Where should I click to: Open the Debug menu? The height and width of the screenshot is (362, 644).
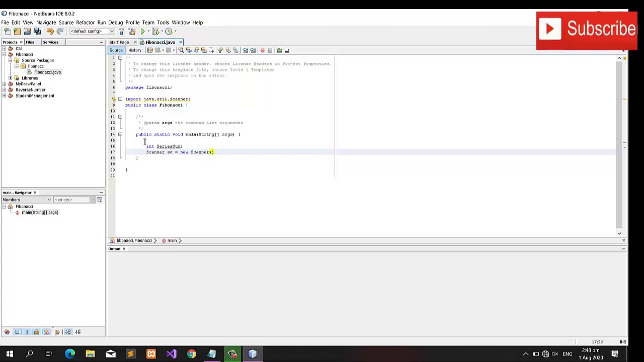115,22
